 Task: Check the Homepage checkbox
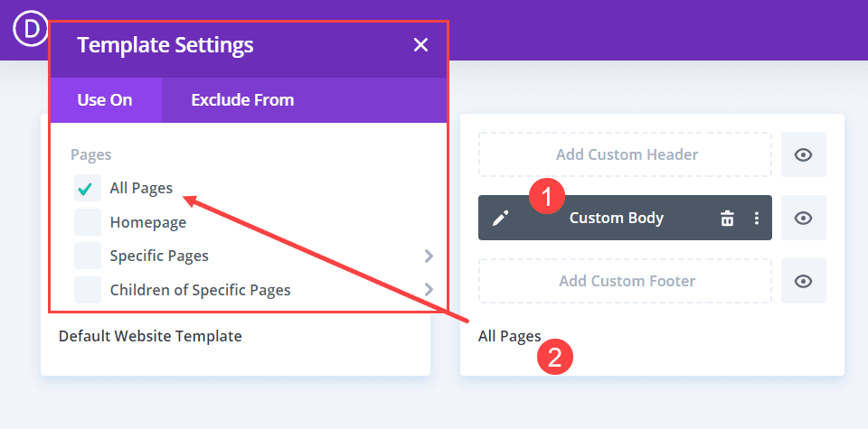coord(88,222)
